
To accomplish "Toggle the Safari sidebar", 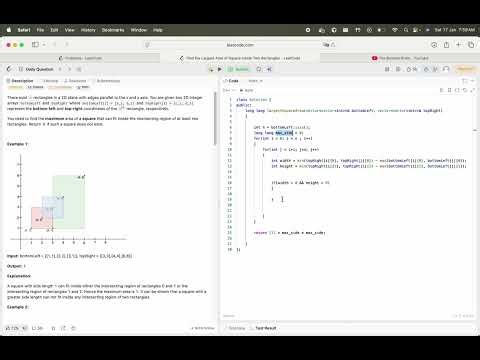I will (35, 44).
